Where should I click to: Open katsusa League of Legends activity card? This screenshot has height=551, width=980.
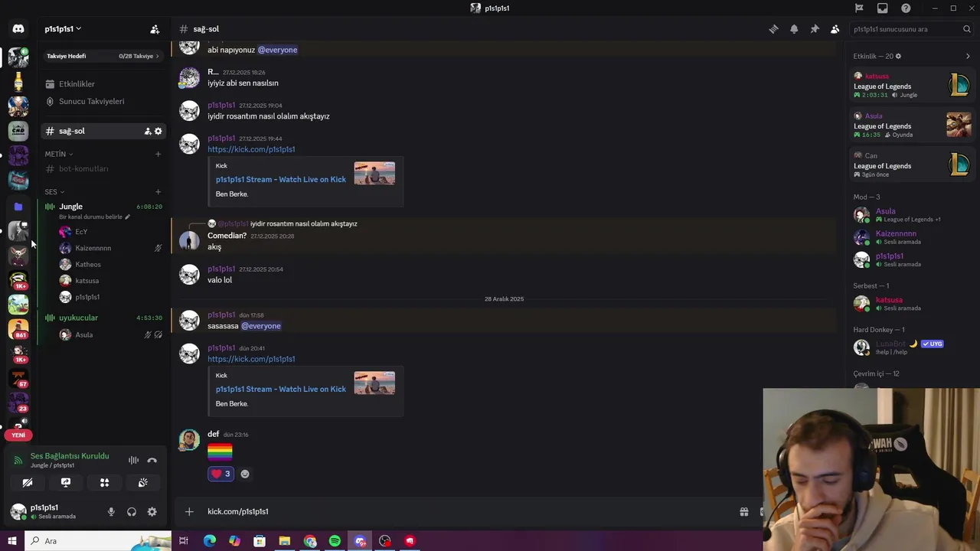911,85
